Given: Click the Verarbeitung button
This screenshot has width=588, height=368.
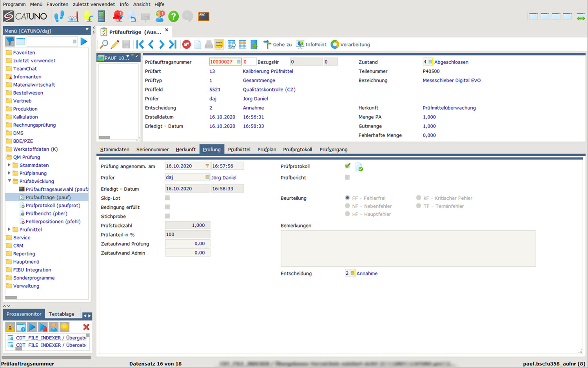Looking at the screenshot, I should 350,44.
